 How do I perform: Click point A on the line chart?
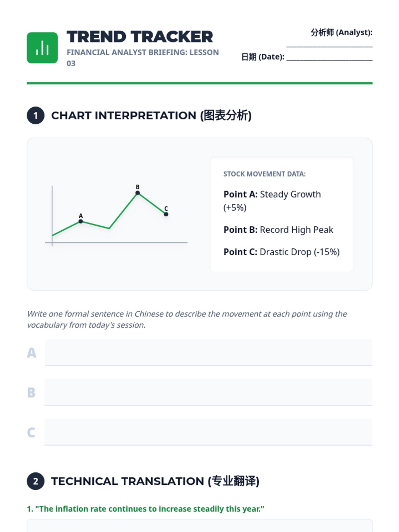click(81, 221)
